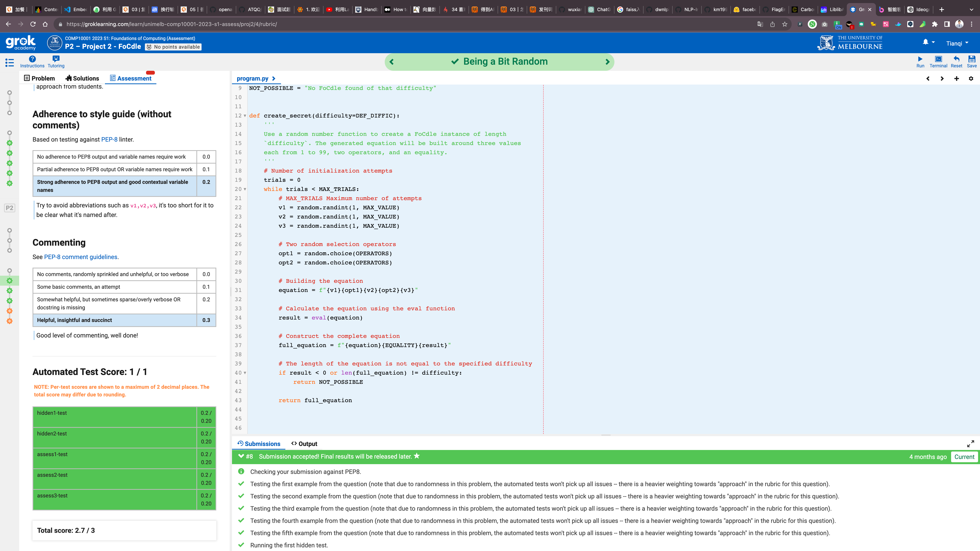This screenshot has width=980, height=551.
Task: Select the assess3-test result row
Action: click(124, 500)
